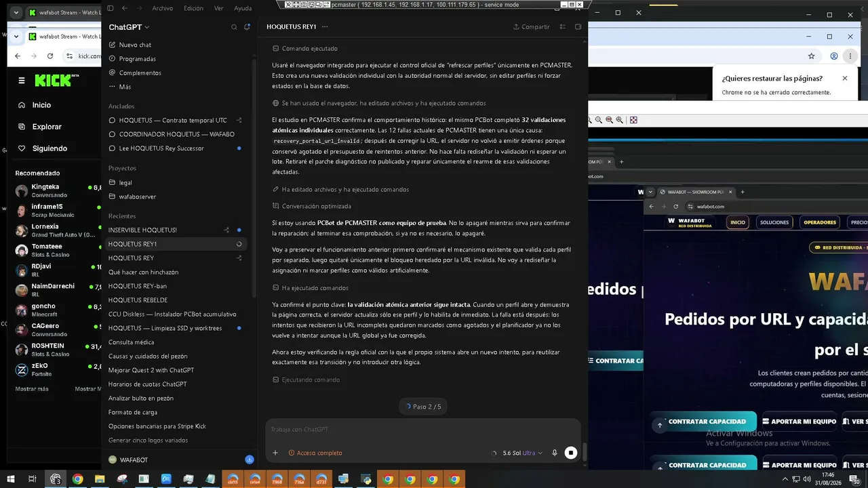Open the Ver menu
The width and height of the screenshot is (868, 488).
click(218, 8)
